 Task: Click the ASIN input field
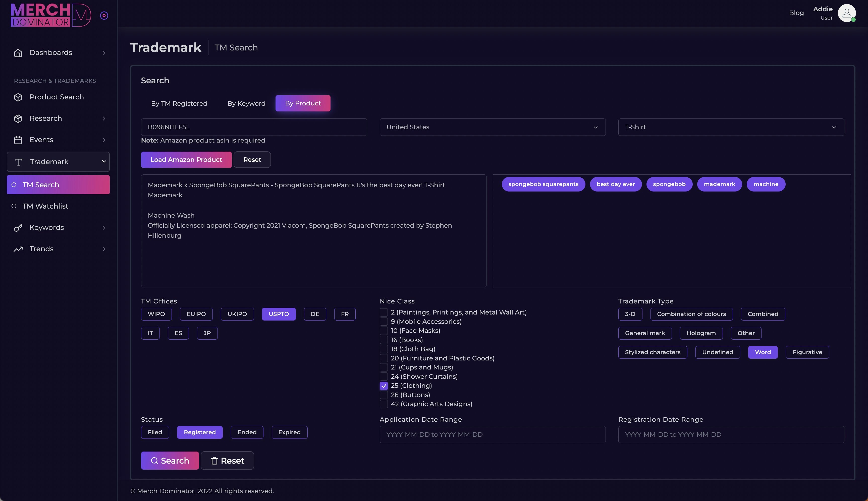(254, 127)
